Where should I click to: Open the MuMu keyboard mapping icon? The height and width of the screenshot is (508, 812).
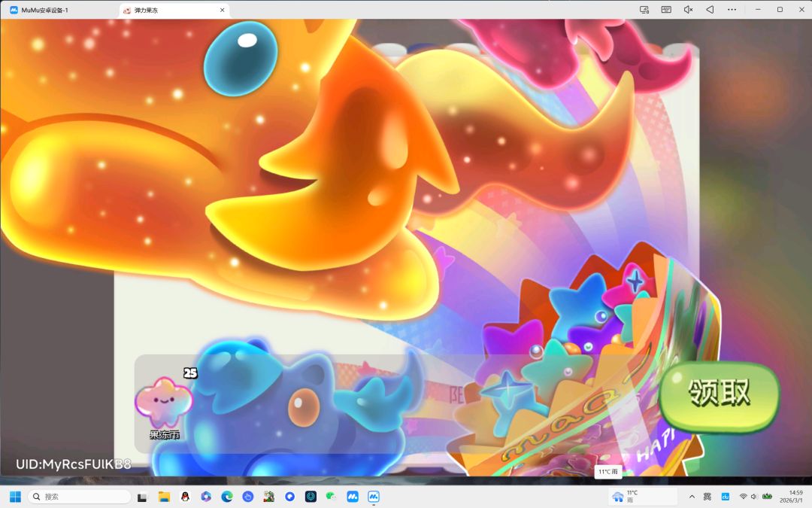666,9
